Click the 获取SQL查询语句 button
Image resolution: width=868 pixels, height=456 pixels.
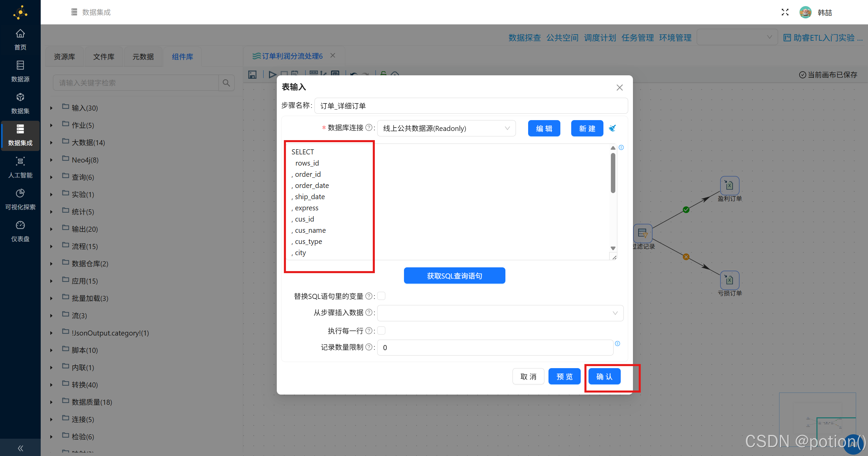(454, 275)
